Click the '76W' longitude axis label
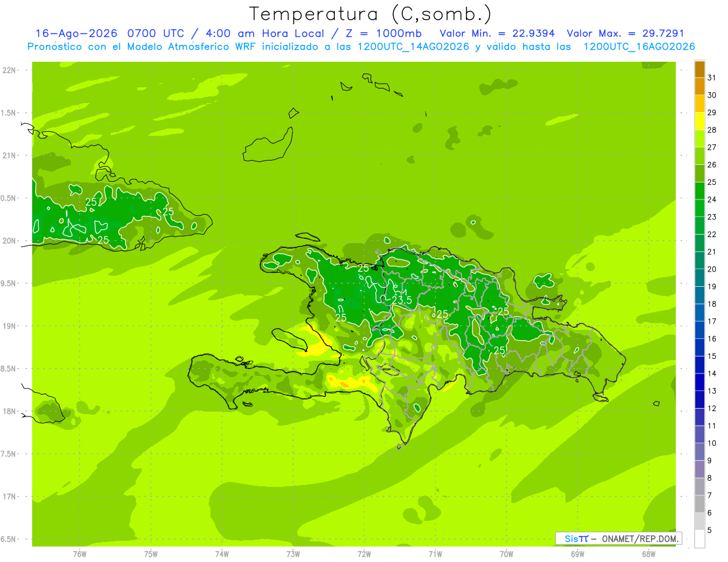This screenshot has width=728, height=562. (79, 554)
